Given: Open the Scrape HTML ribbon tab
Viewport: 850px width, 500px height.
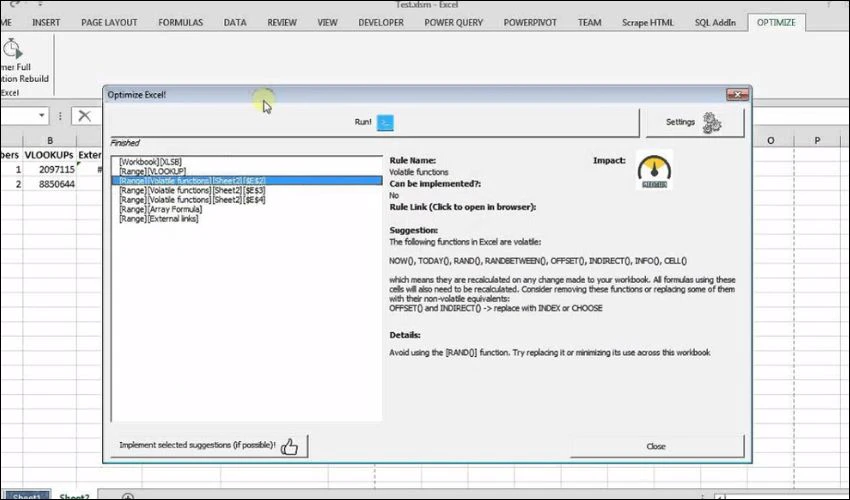Looking at the screenshot, I should (648, 22).
